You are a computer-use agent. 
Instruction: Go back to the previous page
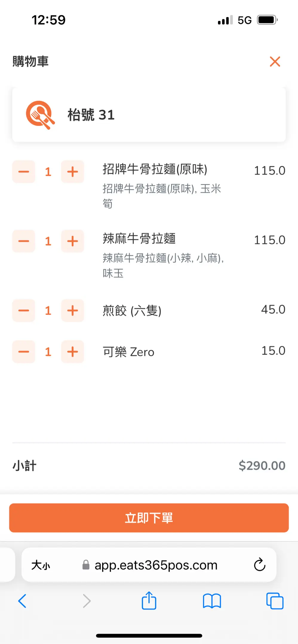pyautogui.click(x=22, y=601)
